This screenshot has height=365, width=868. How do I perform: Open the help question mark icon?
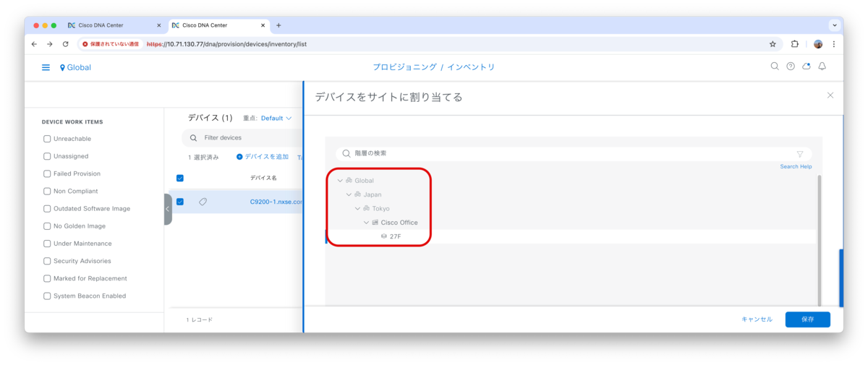pyautogui.click(x=791, y=66)
